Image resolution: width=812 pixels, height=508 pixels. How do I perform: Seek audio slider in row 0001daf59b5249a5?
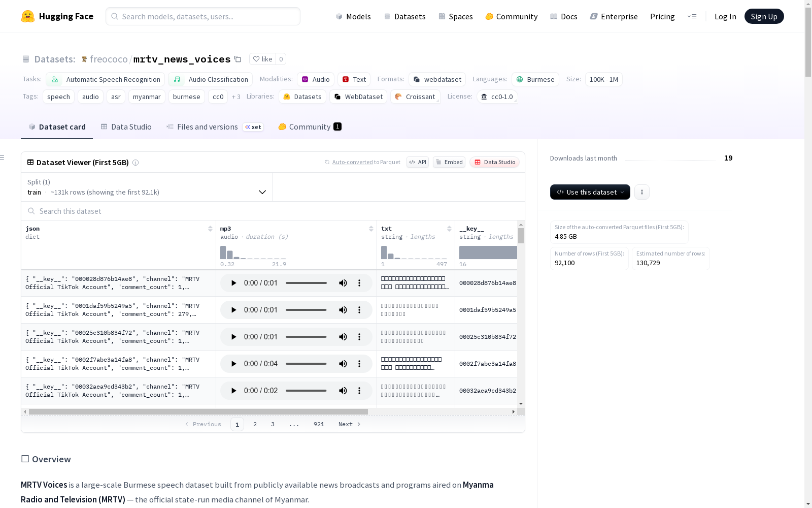point(306,310)
